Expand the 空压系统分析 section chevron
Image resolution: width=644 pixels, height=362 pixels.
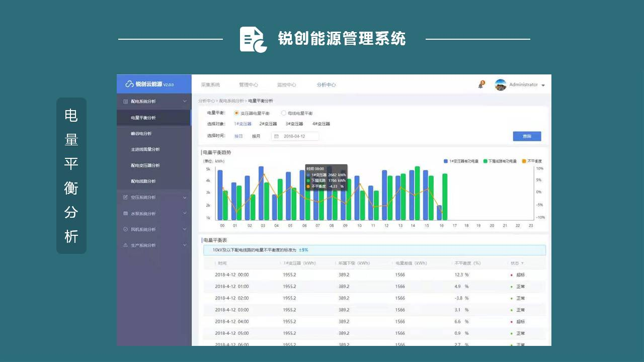(185, 198)
